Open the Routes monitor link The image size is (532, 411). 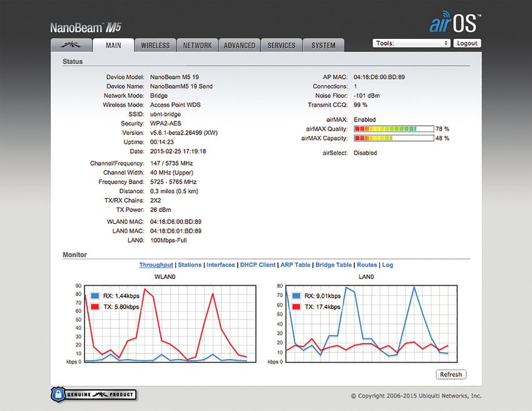[x=367, y=265]
